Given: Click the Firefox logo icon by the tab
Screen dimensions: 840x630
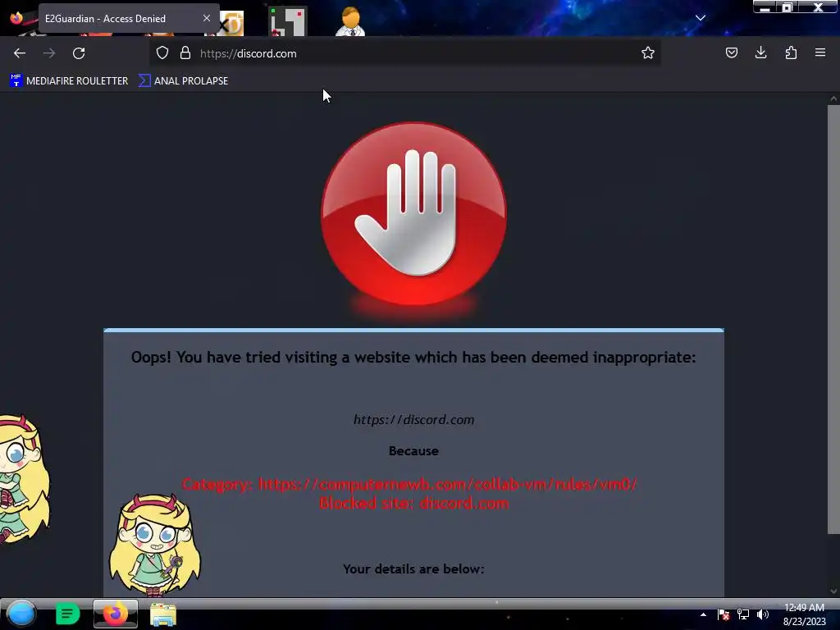Looking at the screenshot, I should (x=16, y=18).
